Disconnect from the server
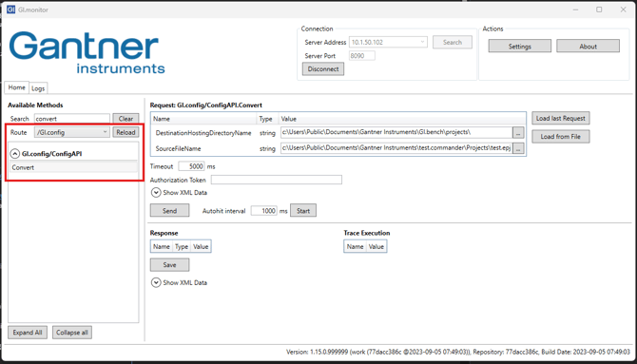Viewport: 637px width, 364px height. pos(323,68)
